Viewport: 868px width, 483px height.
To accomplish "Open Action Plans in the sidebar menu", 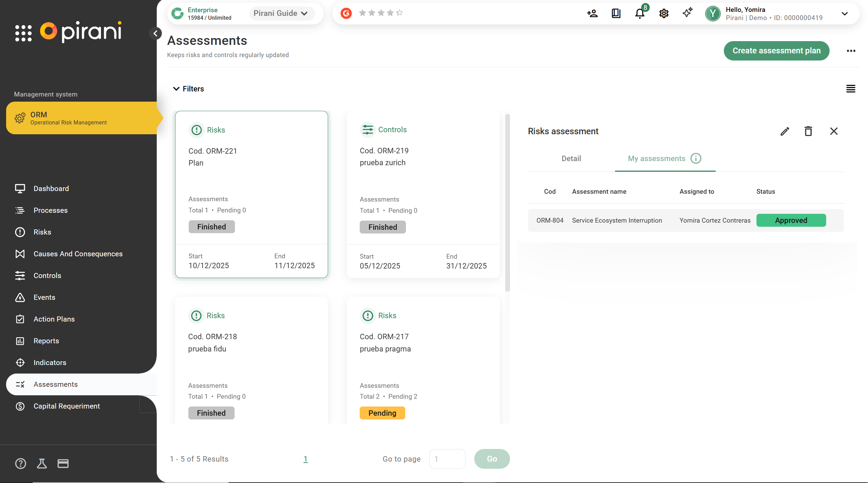I will pyautogui.click(x=54, y=319).
